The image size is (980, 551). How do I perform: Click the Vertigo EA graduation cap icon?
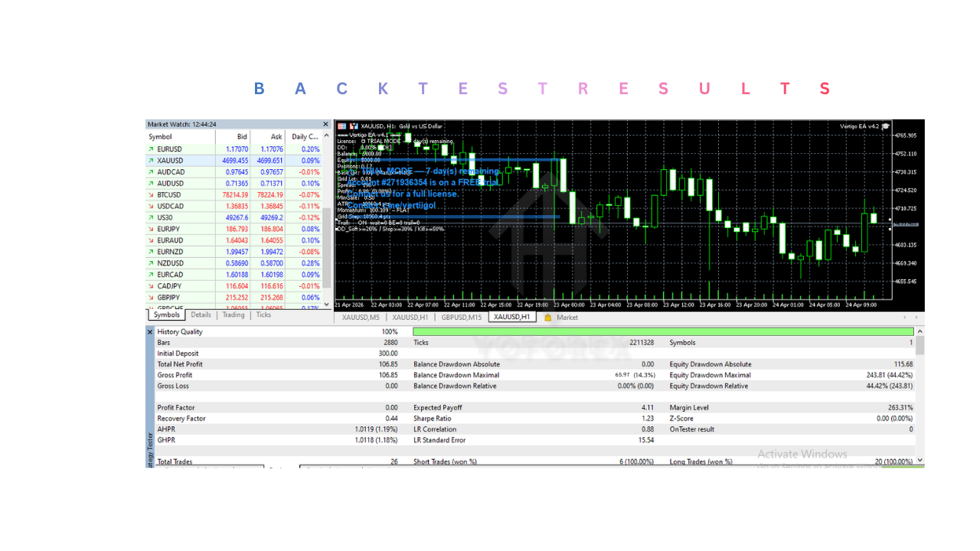click(886, 126)
